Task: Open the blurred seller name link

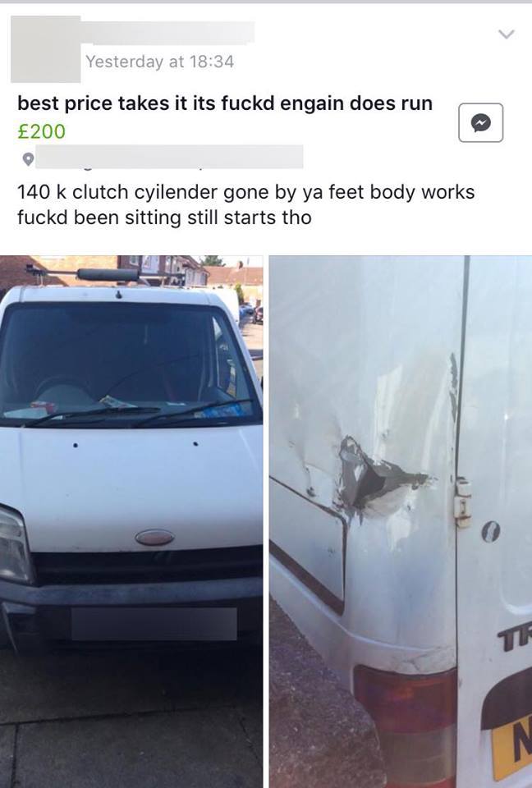Action: (x=167, y=33)
